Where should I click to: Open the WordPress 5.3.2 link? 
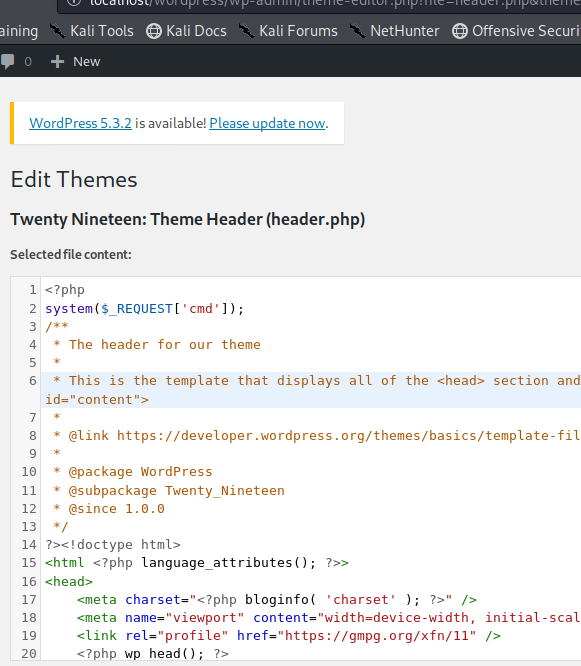pos(80,123)
